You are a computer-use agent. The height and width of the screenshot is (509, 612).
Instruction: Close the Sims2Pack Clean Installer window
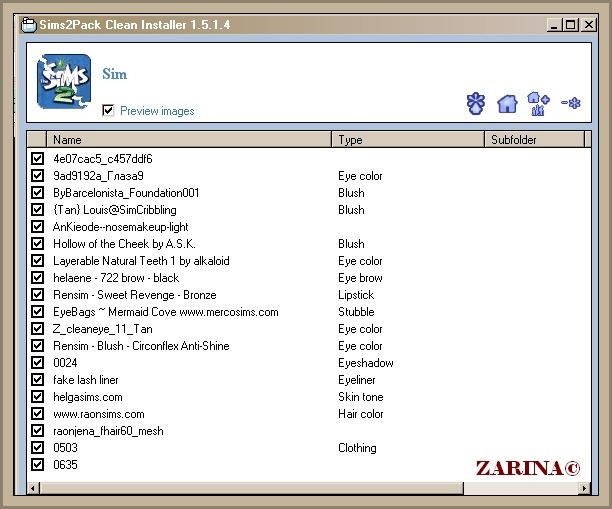(589, 25)
